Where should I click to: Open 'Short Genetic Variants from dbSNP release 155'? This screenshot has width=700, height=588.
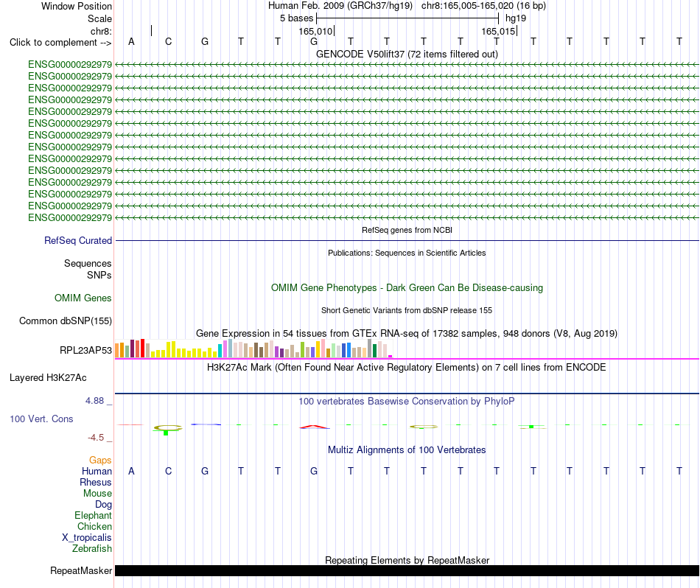click(x=407, y=310)
